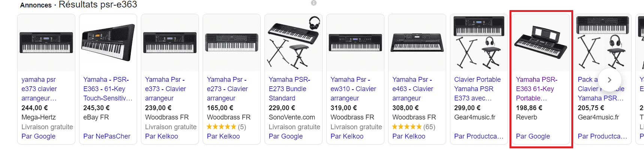
Task: Click the Gear4music 299,00 € pack image
Action: click(x=478, y=43)
